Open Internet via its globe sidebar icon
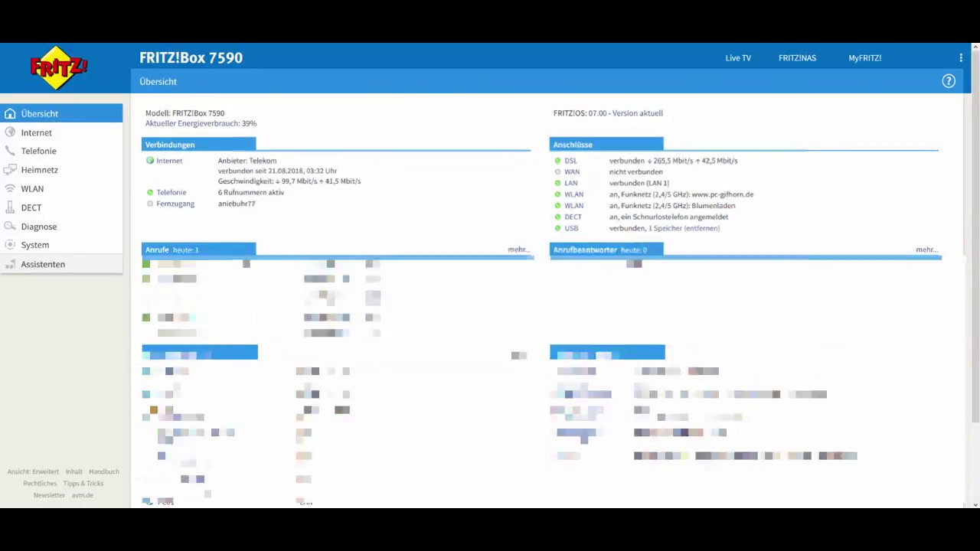980x551 pixels. pos(10,132)
